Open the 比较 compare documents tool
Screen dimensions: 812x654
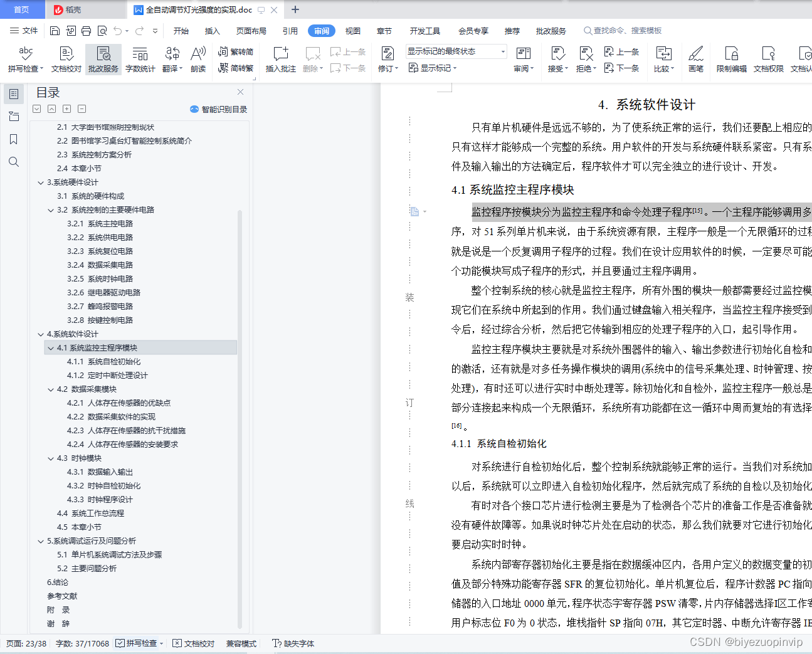[x=663, y=60]
